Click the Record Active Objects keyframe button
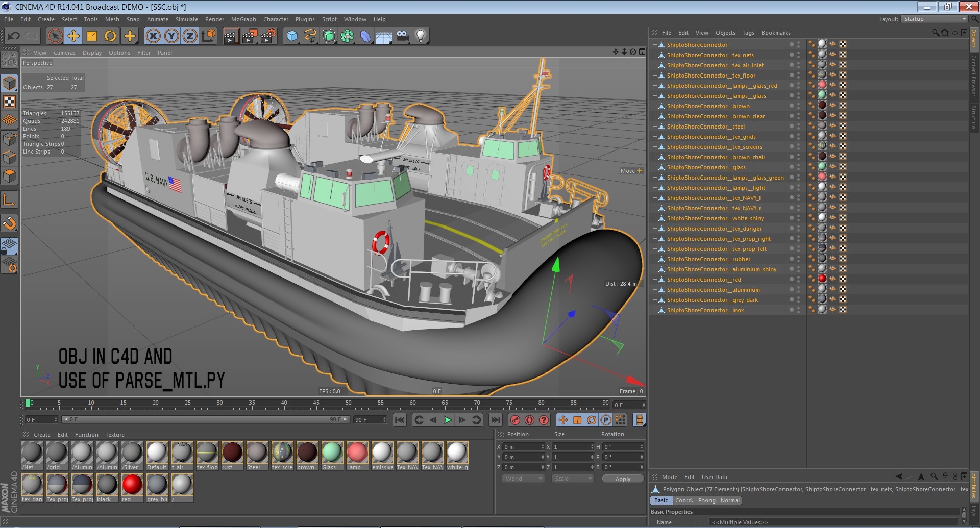Viewport: 980px width, 528px height. tap(515, 420)
